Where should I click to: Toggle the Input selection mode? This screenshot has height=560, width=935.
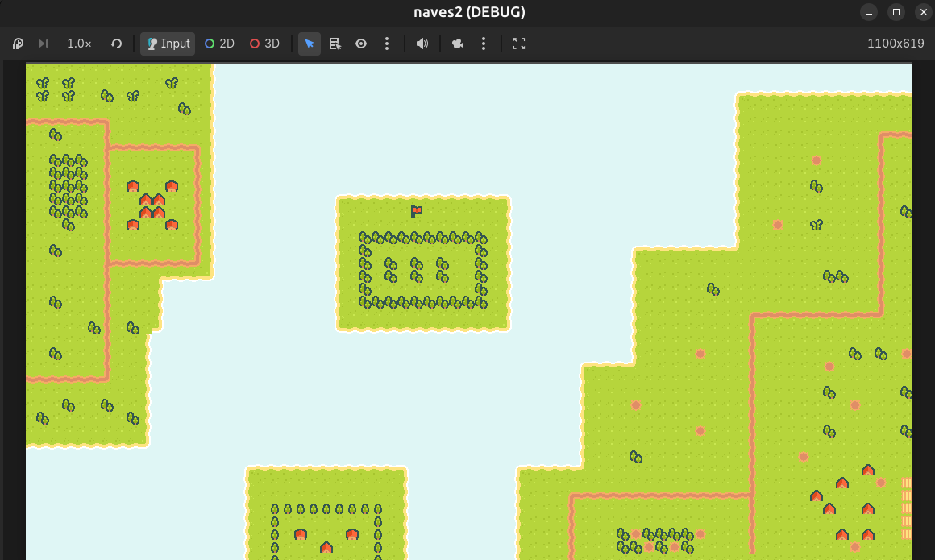click(168, 44)
